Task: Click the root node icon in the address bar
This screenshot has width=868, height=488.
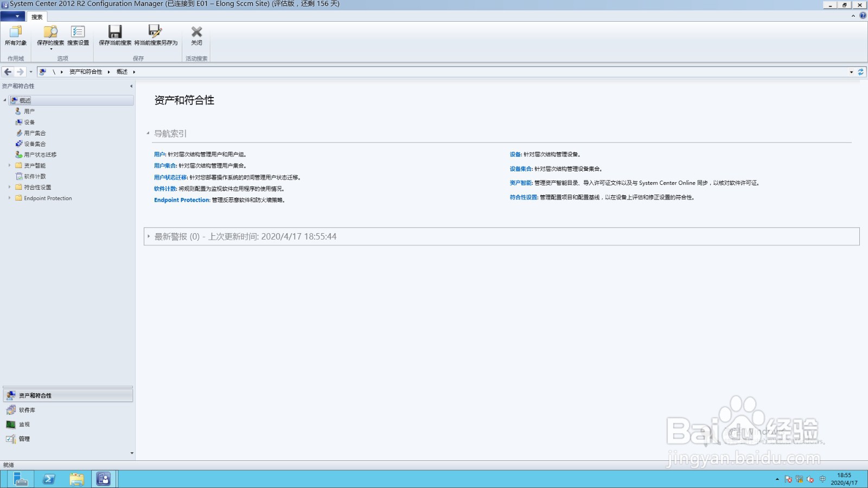Action: point(43,72)
